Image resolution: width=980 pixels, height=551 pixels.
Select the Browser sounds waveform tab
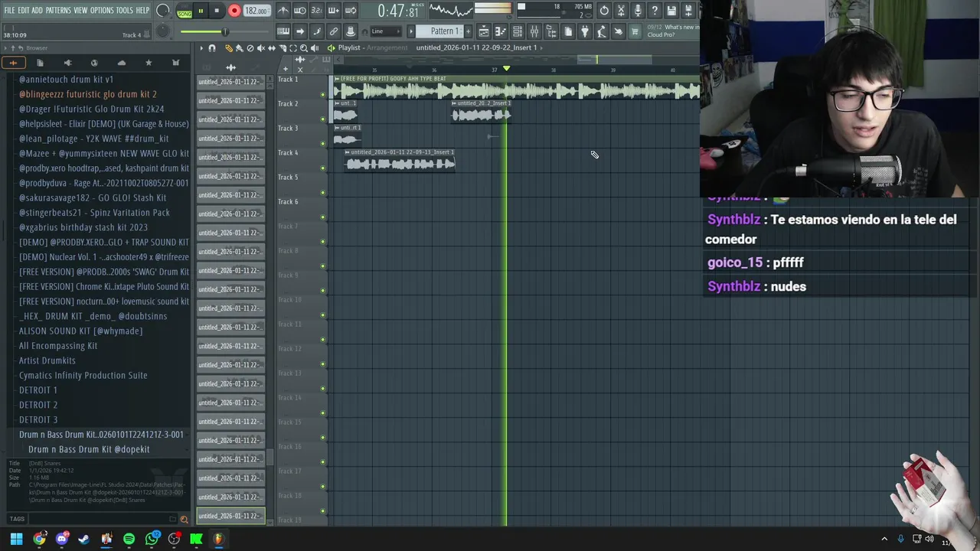click(13, 63)
